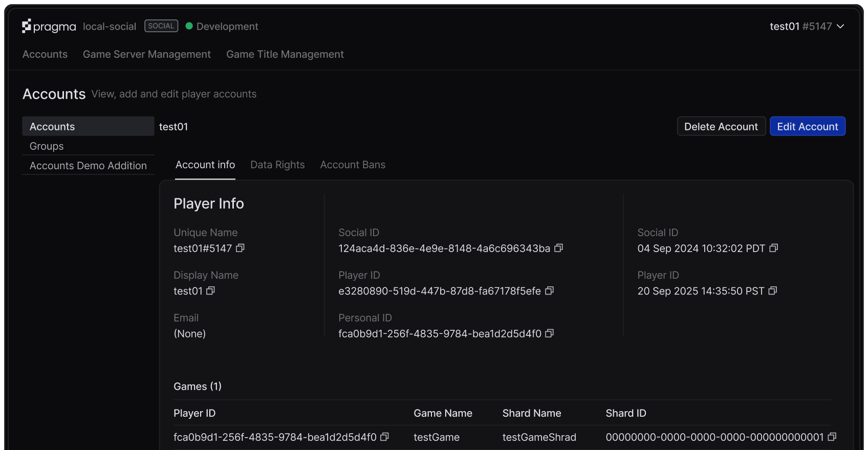Select the Account info tab
Viewport: 868px width, 450px height.
click(x=205, y=165)
